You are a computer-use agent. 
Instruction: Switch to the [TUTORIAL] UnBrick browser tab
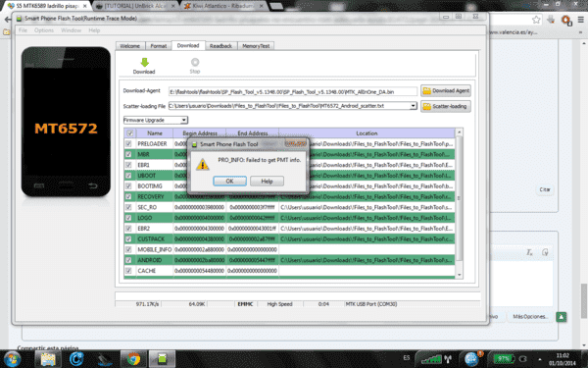click(x=135, y=6)
